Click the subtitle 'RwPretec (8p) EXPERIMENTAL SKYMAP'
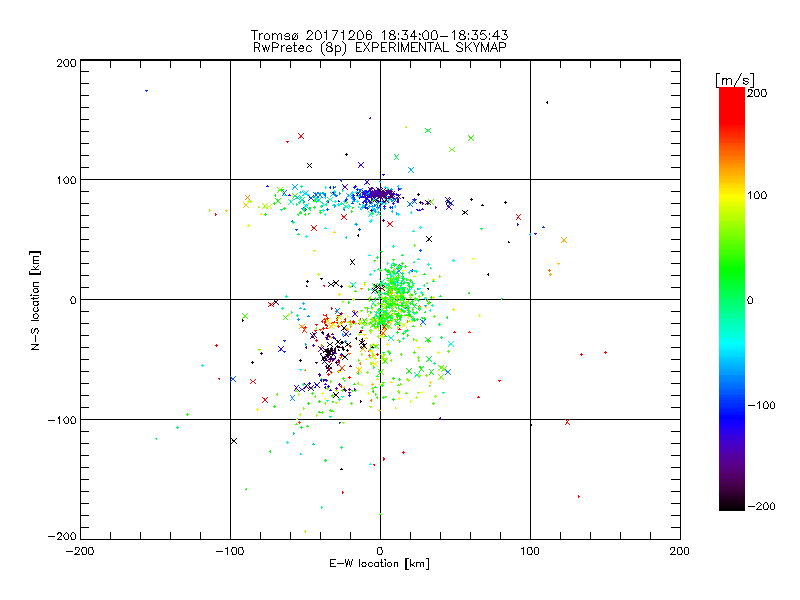The width and height of the screenshot is (800, 600). click(380, 48)
